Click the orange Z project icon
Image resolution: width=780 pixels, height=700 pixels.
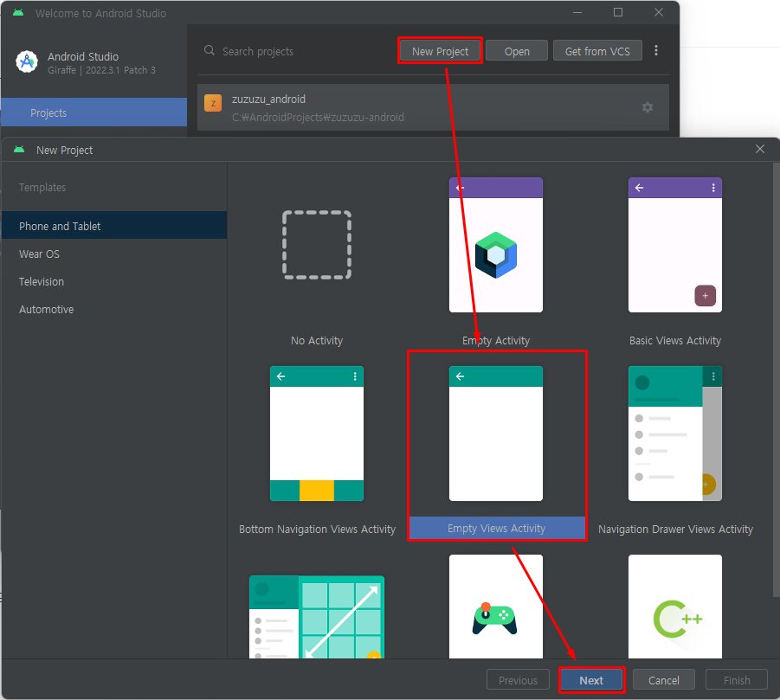(213, 103)
